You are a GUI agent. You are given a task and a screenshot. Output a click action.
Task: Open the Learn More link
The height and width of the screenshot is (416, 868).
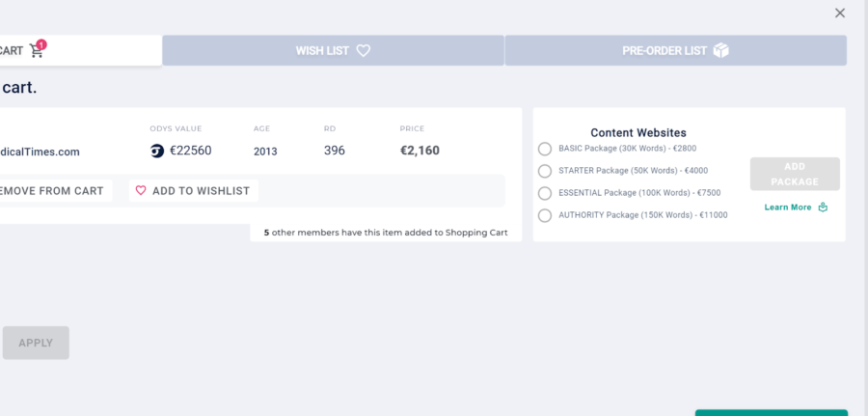pos(788,208)
